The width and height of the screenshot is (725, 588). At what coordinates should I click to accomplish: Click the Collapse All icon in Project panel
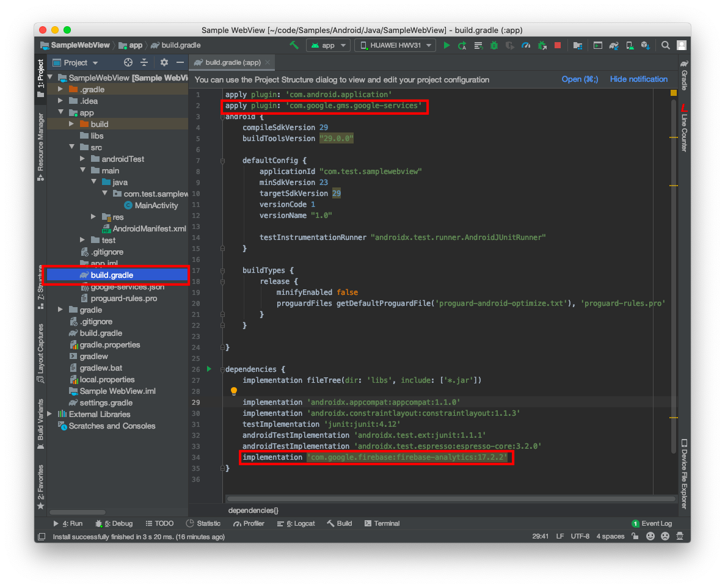pyautogui.click(x=144, y=62)
